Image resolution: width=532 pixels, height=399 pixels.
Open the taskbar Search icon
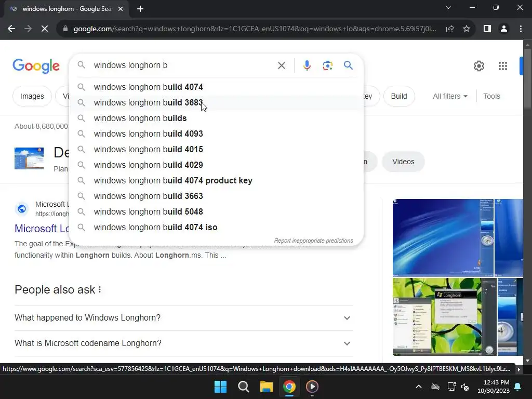click(x=243, y=387)
